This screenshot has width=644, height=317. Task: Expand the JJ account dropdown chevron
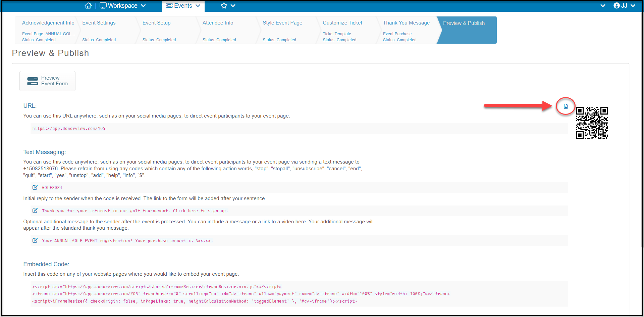[633, 6]
